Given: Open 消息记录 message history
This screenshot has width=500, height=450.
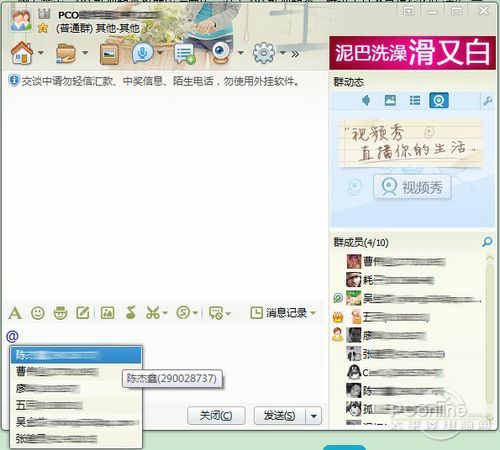Looking at the screenshot, I should [282, 313].
